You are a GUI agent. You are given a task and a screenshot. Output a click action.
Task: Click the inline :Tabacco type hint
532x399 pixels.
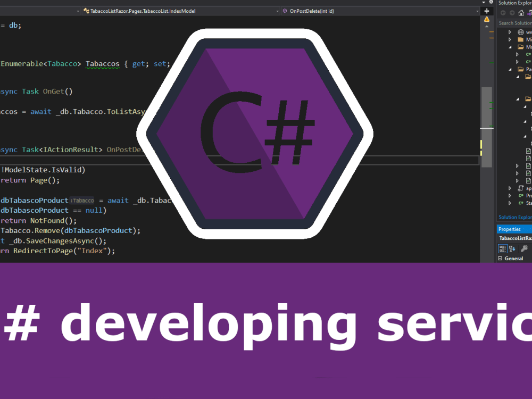[x=82, y=201]
